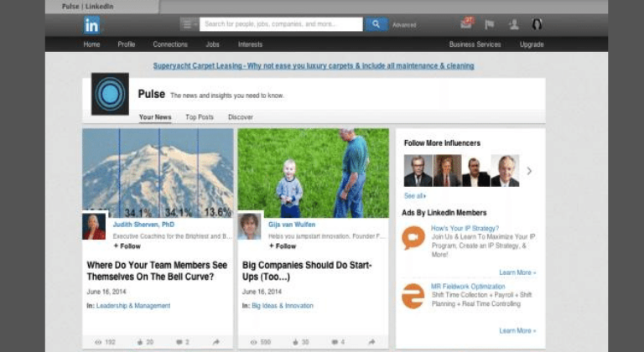Screen dimensions: 644x352
Task: Click the June 16, 2014 date on Bell Curve post
Action: coord(106,292)
